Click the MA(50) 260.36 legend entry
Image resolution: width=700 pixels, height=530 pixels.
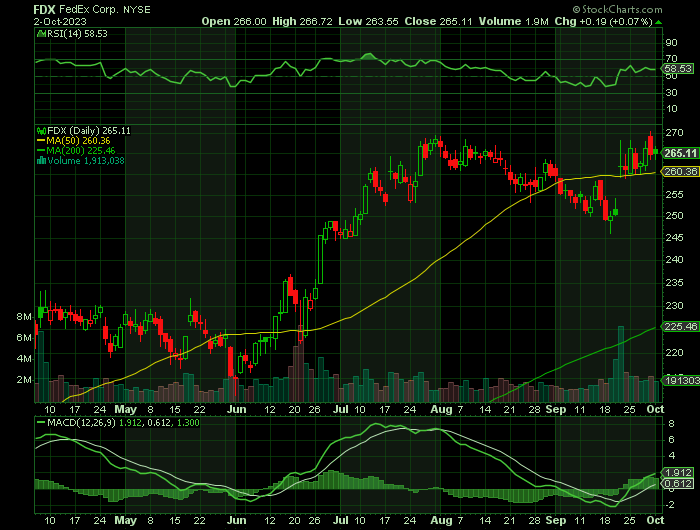coord(74,141)
